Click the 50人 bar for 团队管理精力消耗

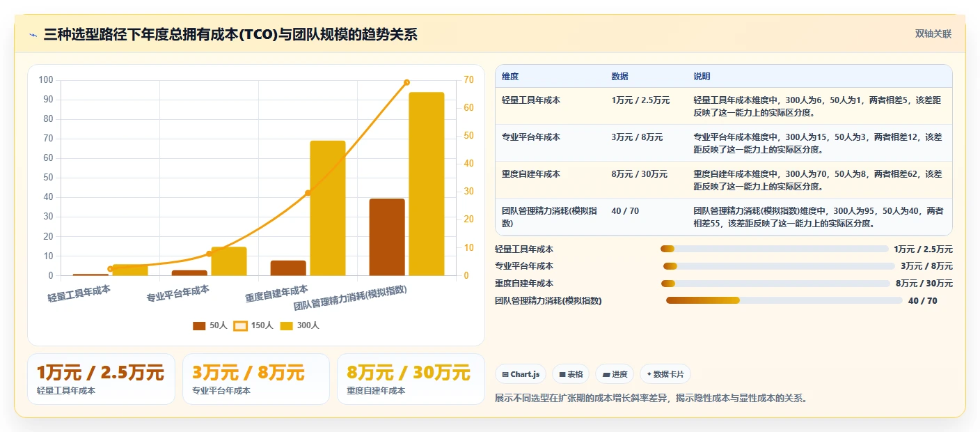click(x=387, y=237)
